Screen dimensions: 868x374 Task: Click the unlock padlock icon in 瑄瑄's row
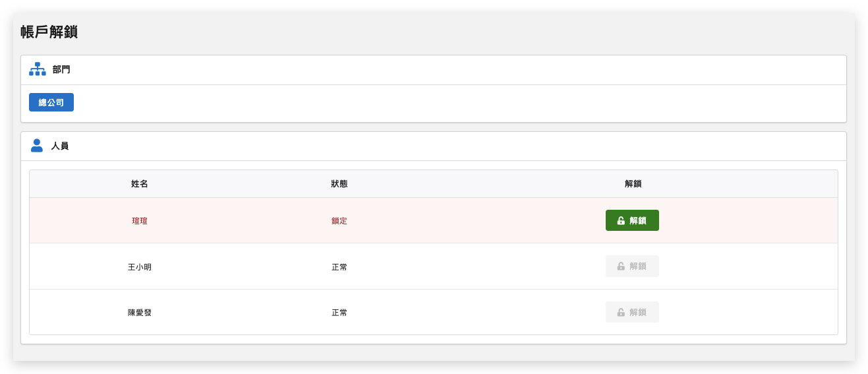click(621, 221)
